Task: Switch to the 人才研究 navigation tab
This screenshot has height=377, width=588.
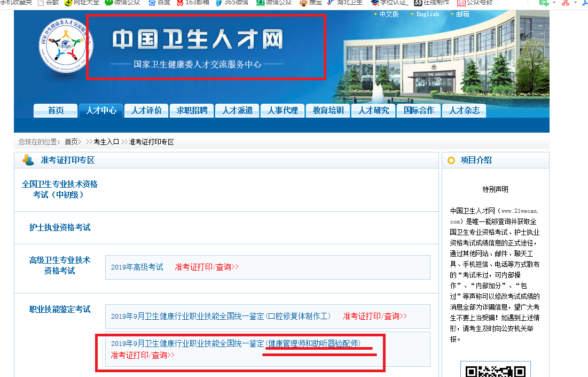Action: click(x=373, y=110)
